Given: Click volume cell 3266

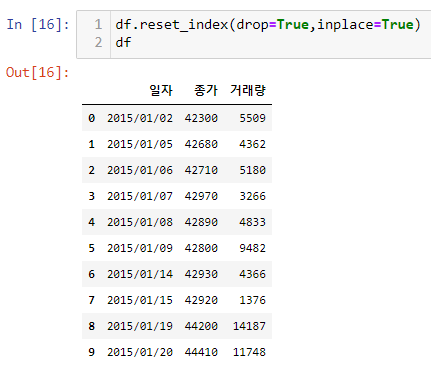Looking at the screenshot, I should (253, 196).
